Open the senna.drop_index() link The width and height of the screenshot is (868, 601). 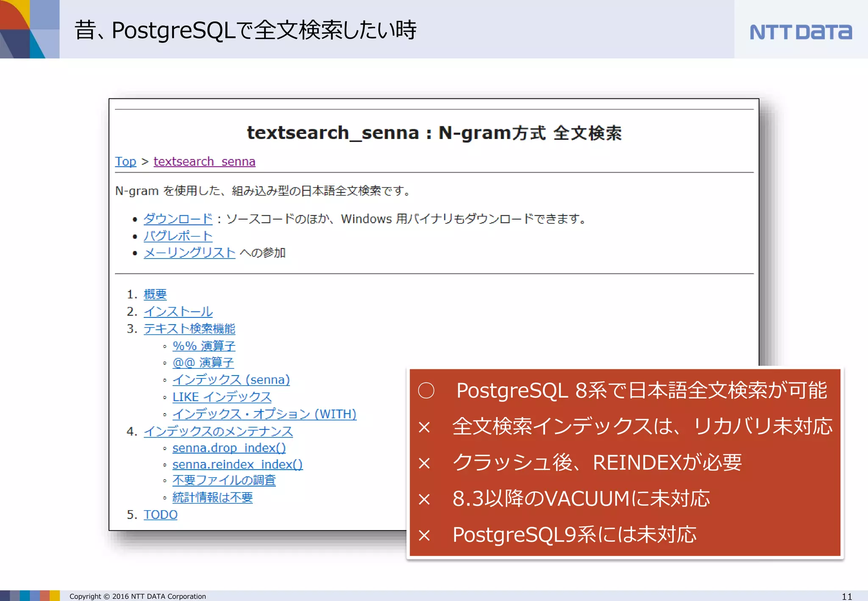tap(229, 448)
